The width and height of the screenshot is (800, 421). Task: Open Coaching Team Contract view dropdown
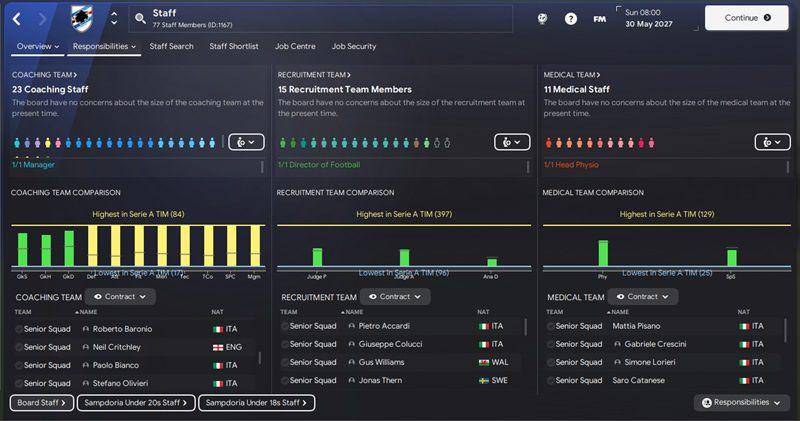tap(120, 296)
